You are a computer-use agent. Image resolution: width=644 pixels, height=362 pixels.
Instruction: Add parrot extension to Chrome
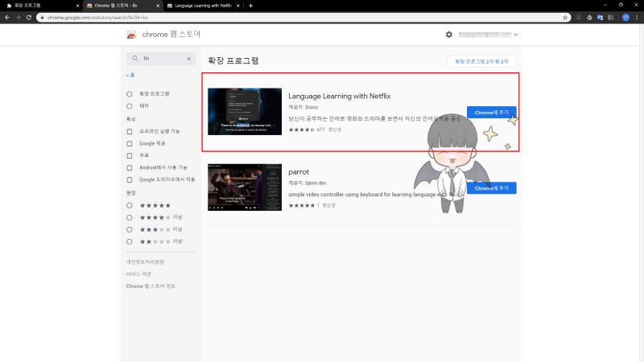pyautogui.click(x=491, y=188)
